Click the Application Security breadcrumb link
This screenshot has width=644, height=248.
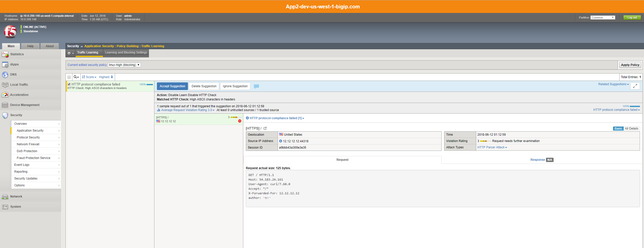pyautogui.click(x=99, y=46)
